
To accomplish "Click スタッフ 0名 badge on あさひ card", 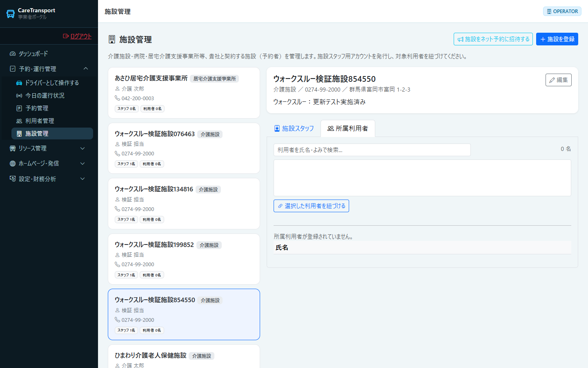I will [127, 109].
